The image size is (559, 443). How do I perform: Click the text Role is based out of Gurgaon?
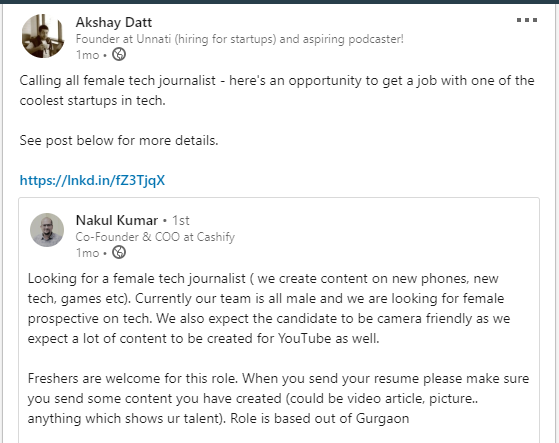[319, 418]
